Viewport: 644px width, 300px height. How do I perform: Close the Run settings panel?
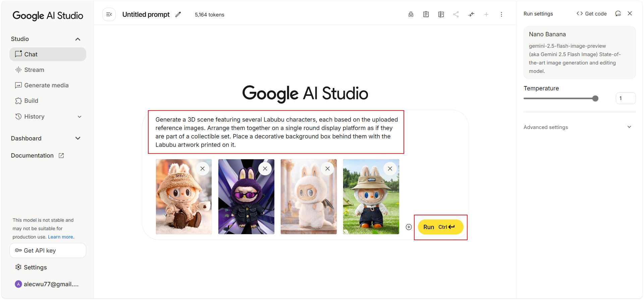point(630,13)
